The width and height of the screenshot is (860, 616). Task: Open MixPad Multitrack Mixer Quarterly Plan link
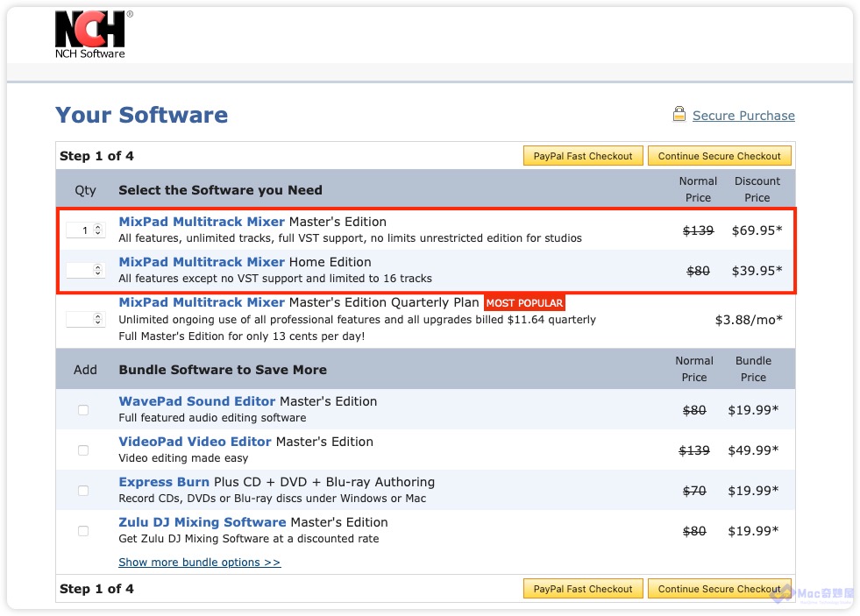(202, 302)
